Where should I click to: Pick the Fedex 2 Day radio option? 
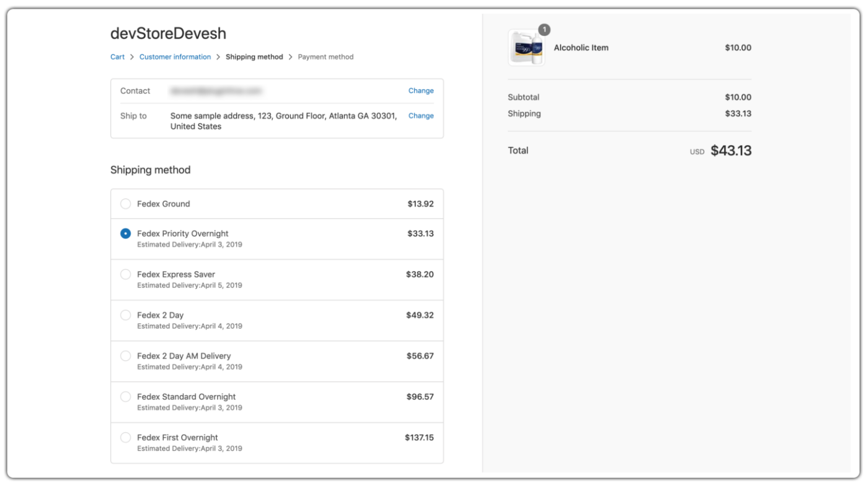tap(125, 316)
